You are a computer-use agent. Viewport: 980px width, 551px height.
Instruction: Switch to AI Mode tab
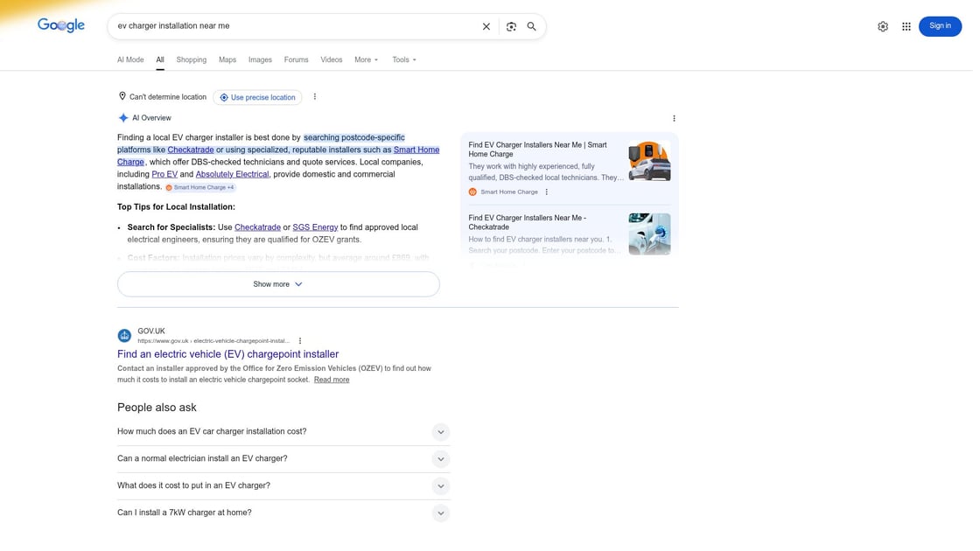pyautogui.click(x=130, y=60)
